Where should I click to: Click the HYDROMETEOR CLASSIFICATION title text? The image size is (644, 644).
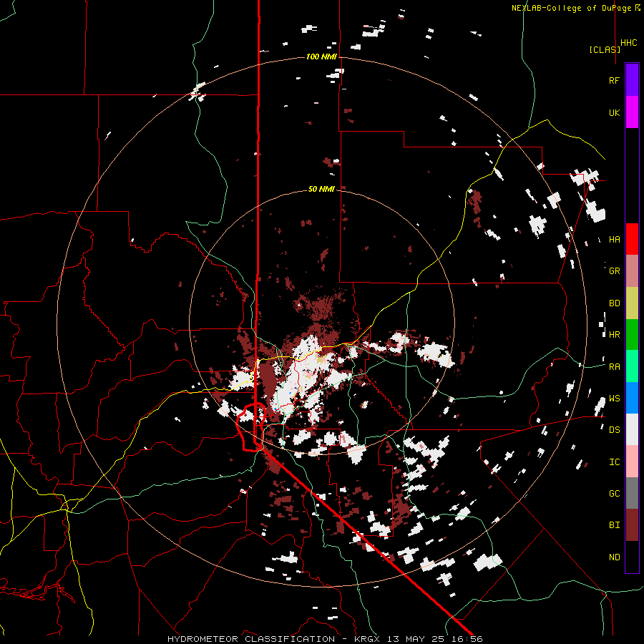click(251, 639)
